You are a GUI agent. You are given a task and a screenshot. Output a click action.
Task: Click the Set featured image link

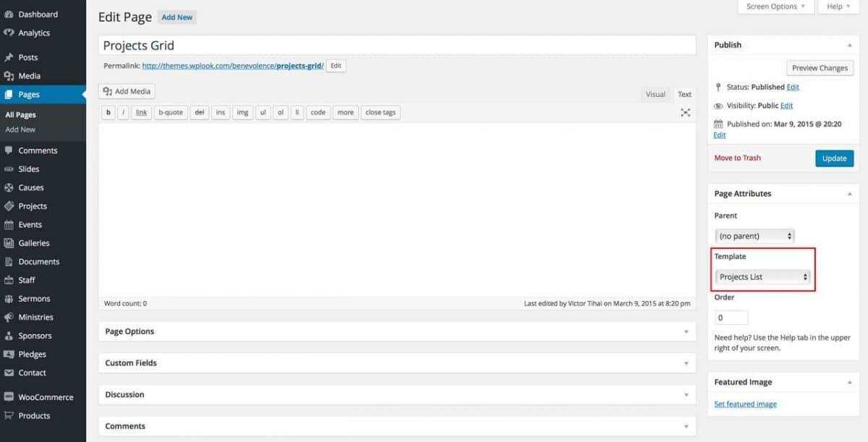[x=745, y=404]
